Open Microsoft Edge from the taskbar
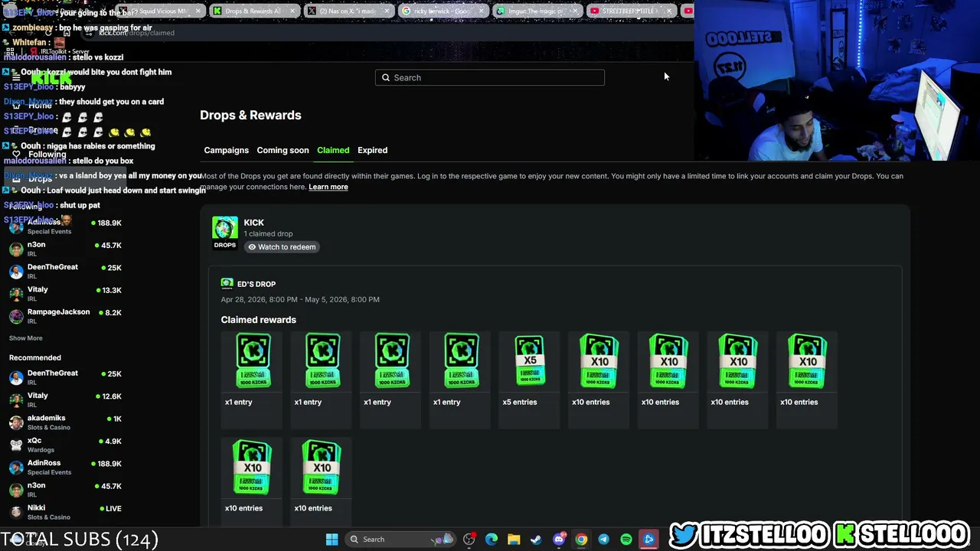980x551 pixels. (x=492, y=540)
